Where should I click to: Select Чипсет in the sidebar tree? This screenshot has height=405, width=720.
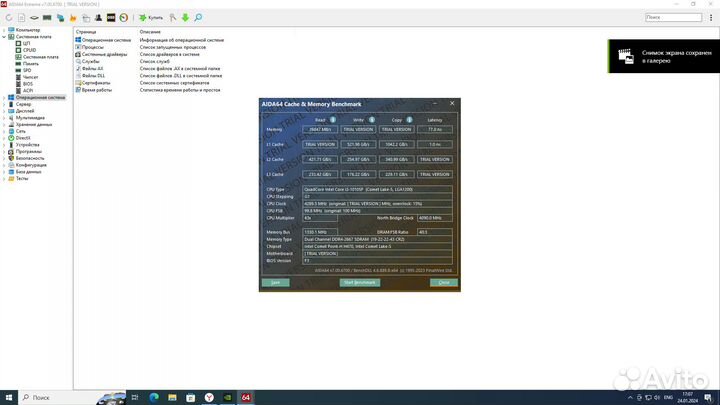click(30, 77)
